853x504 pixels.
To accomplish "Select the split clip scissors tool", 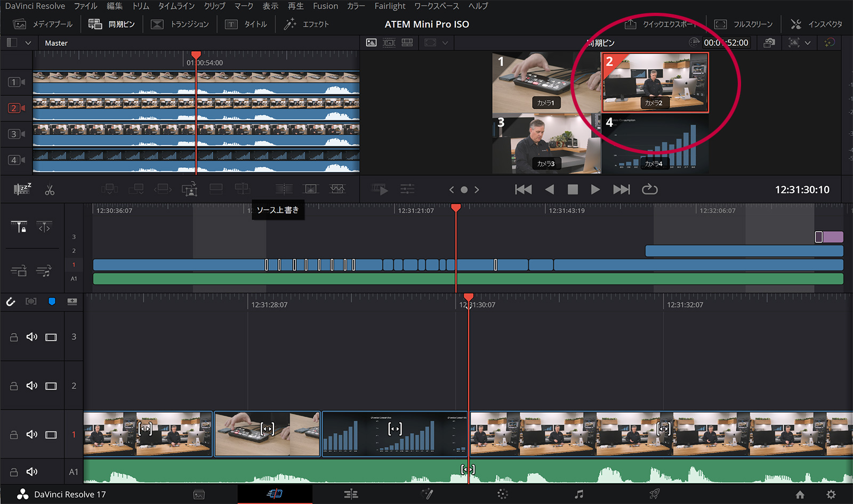I will click(x=50, y=190).
